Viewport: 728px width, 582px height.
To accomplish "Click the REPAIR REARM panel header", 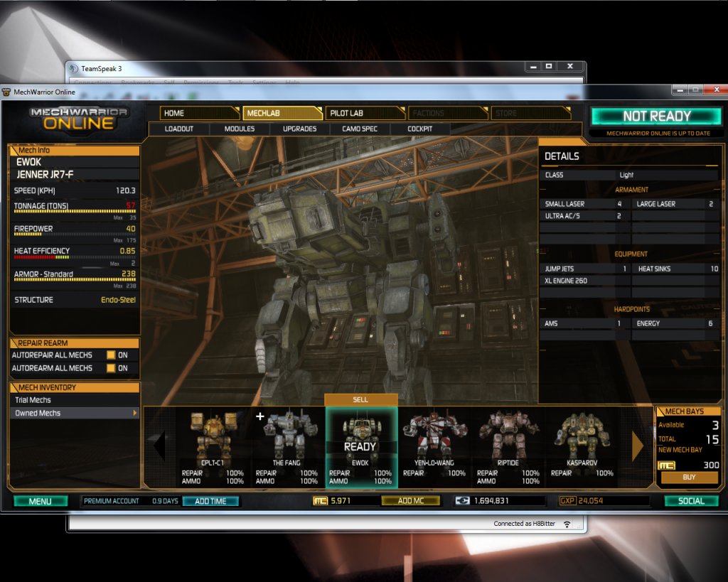I will 75,343.
